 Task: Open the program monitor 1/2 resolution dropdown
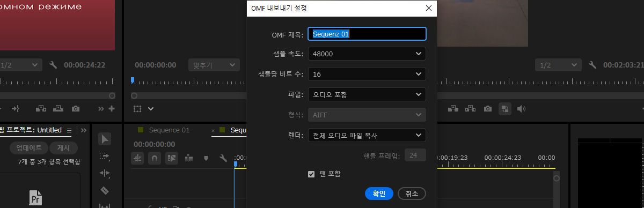[x=558, y=65]
